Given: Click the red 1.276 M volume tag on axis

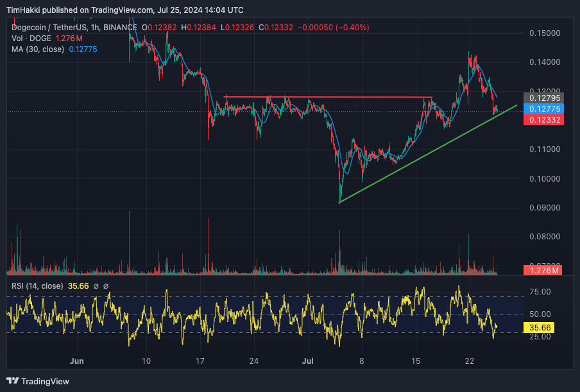Looking at the screenshot, I should click(543, 270).
